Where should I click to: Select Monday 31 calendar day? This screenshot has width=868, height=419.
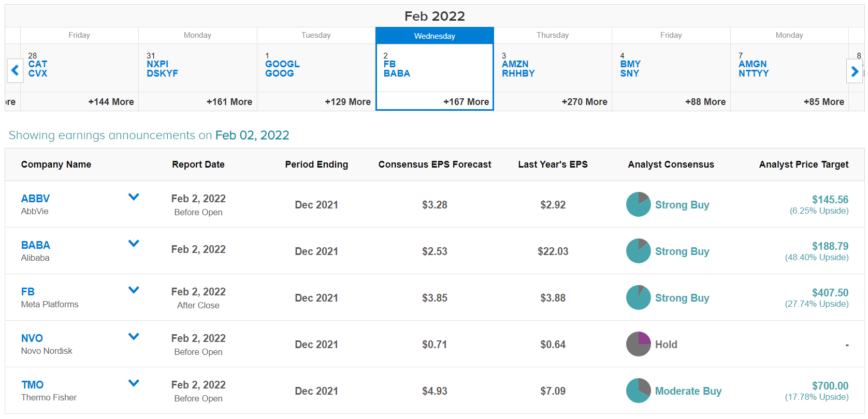coord(198,69)
